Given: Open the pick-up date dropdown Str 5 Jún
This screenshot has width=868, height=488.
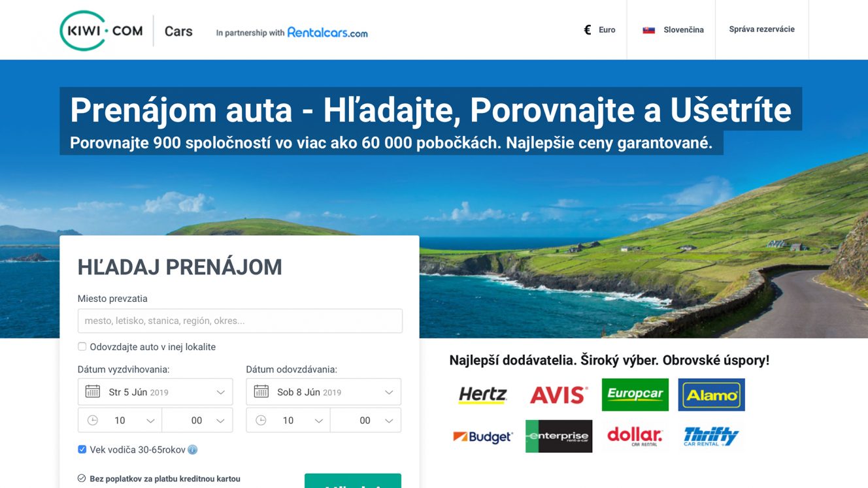Looking at the screenshot, I should pos(155,392).
